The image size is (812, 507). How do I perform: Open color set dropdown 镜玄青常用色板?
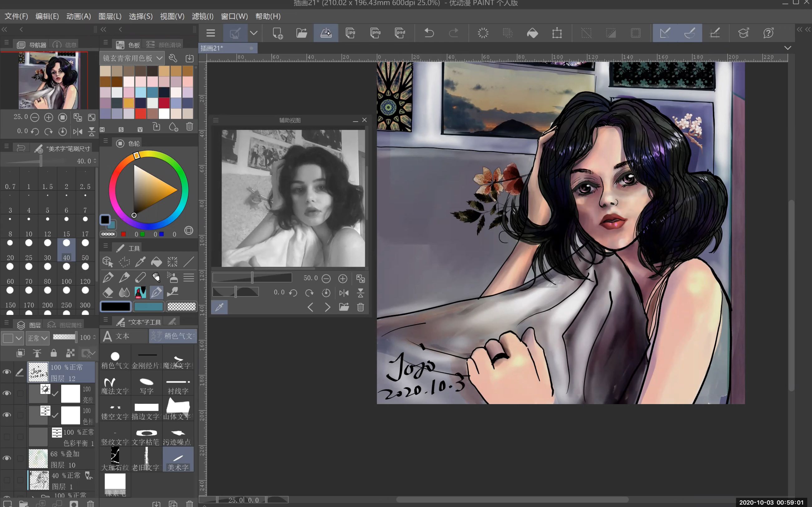132,58
